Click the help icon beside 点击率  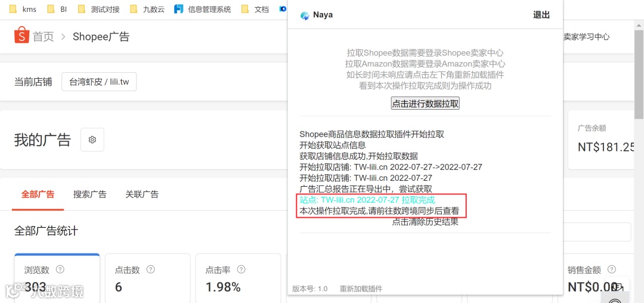241,270
